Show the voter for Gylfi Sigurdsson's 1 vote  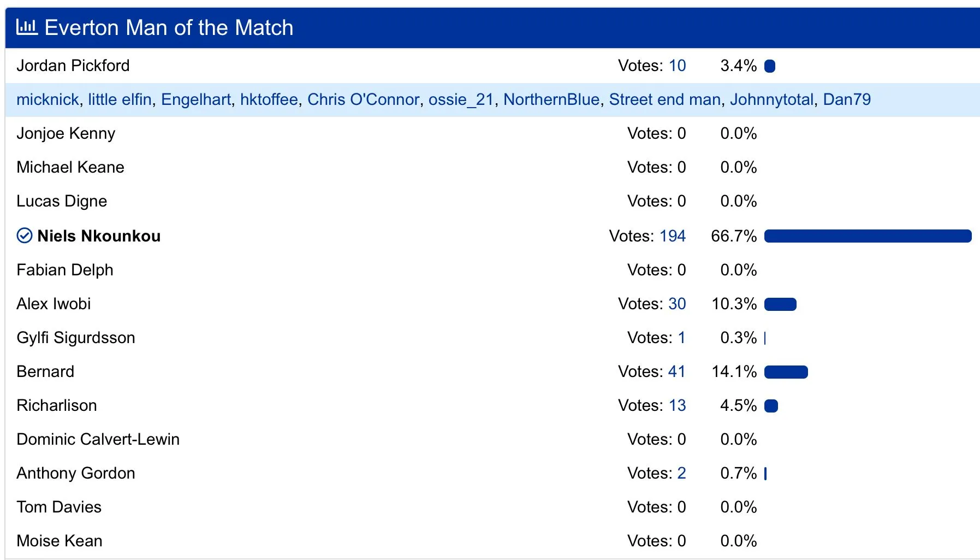coord(681,338)
